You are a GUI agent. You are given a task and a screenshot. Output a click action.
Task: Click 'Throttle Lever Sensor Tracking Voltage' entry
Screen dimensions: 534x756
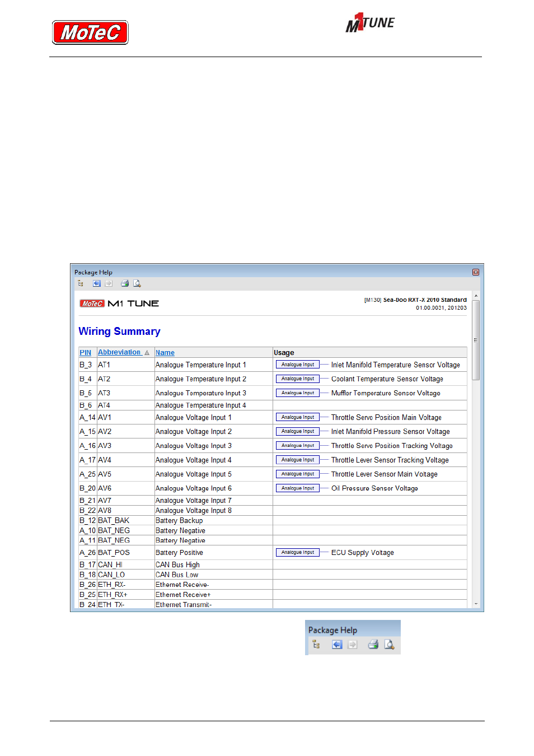[x=390, y=460]
